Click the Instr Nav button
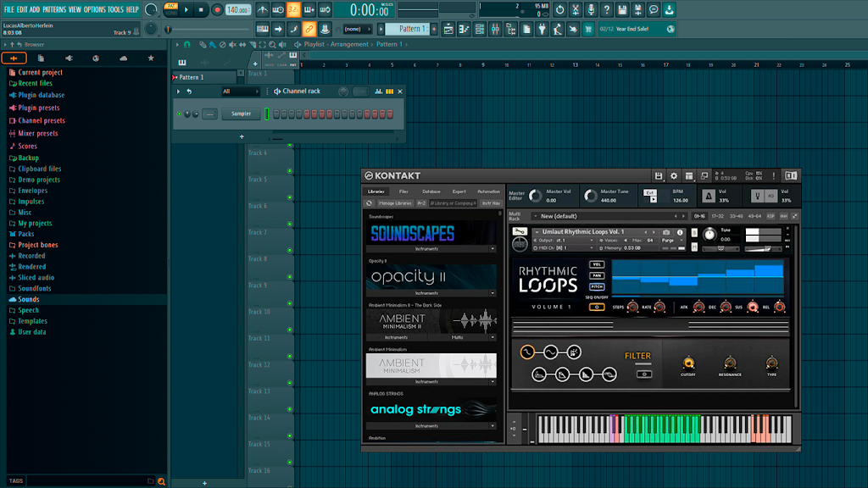Viewport: 868px width, 488px height. (491, 203)
